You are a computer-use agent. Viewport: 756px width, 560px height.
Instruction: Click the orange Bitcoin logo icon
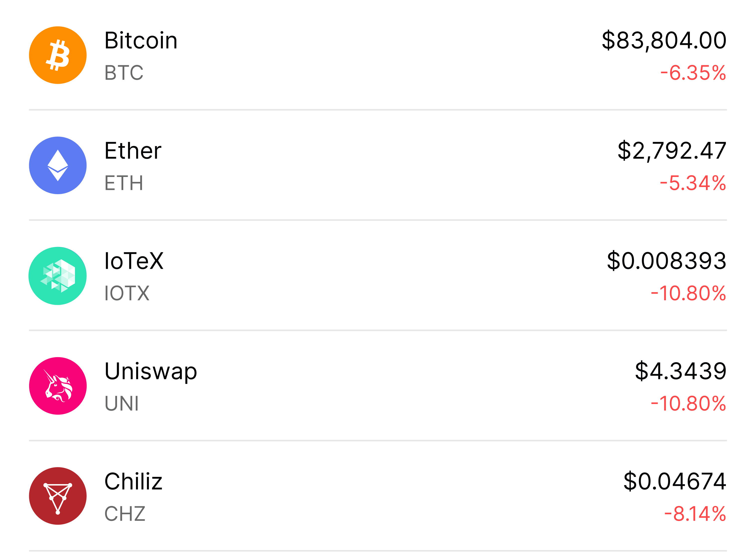(58, 55)
